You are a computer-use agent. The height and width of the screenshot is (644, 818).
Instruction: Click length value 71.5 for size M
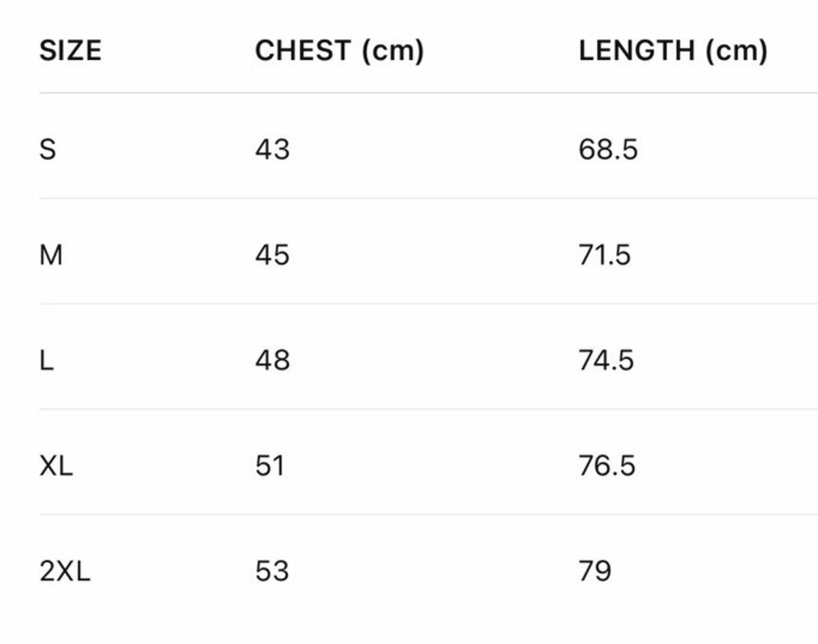coord(605,256)
